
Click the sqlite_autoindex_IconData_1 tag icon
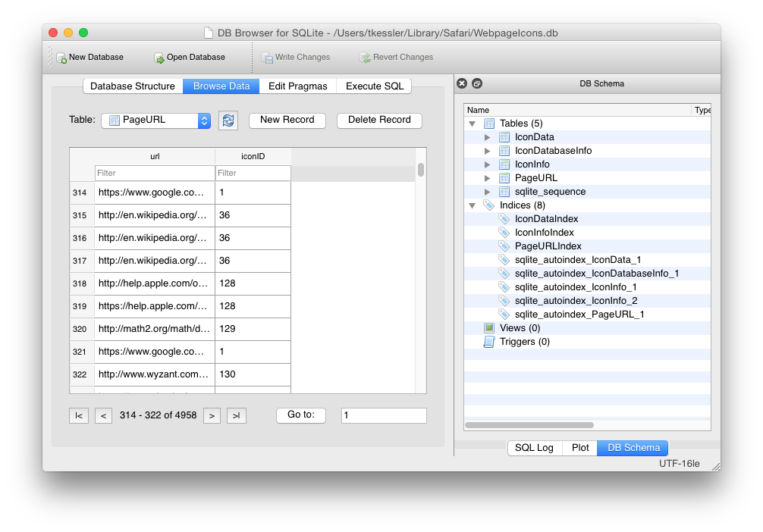[504, 260]
